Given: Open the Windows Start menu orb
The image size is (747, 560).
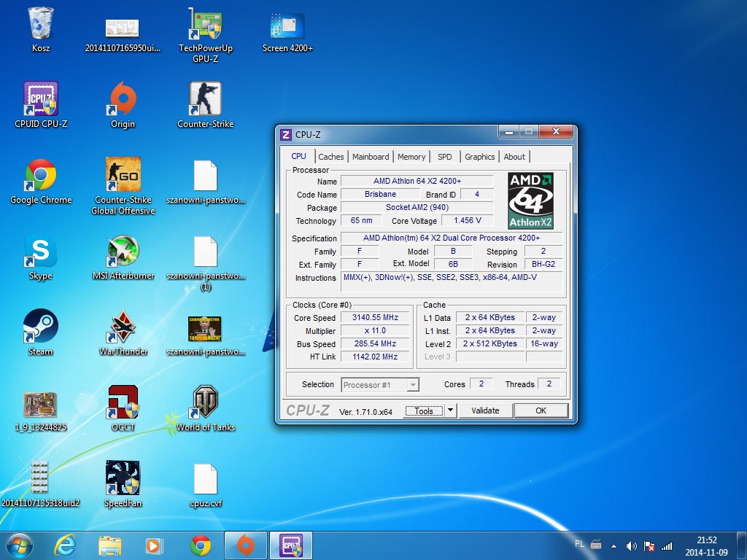Looking at the screenshot, I should click(20, 545).
